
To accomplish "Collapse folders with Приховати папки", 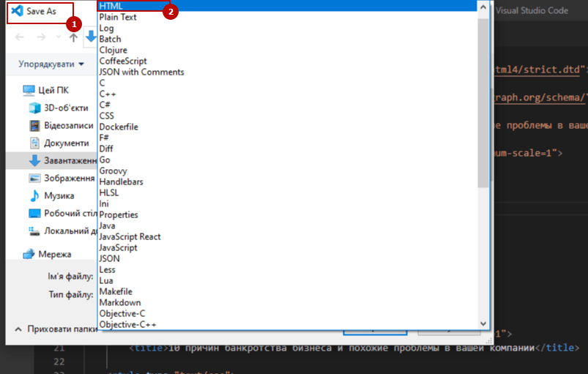I will tap(56, 329).
